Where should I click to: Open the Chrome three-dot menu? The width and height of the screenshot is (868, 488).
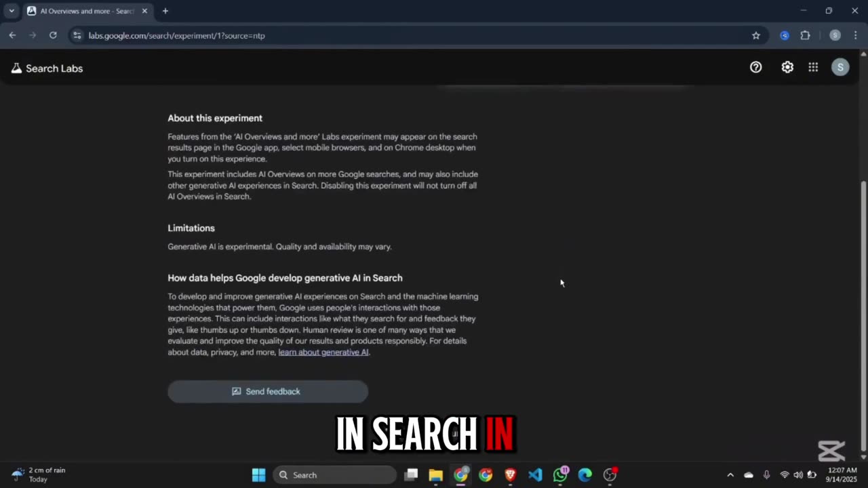tap(856, 35)
